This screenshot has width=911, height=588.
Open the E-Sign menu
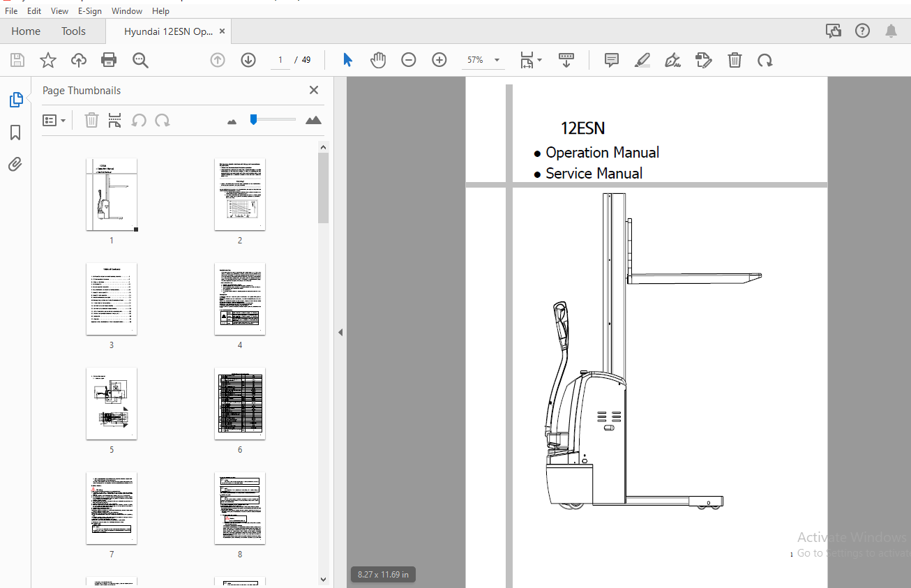pos(90,11)
